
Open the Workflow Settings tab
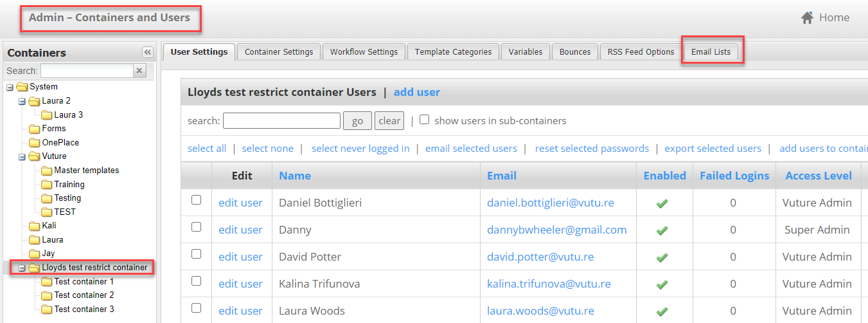[364, 52]
